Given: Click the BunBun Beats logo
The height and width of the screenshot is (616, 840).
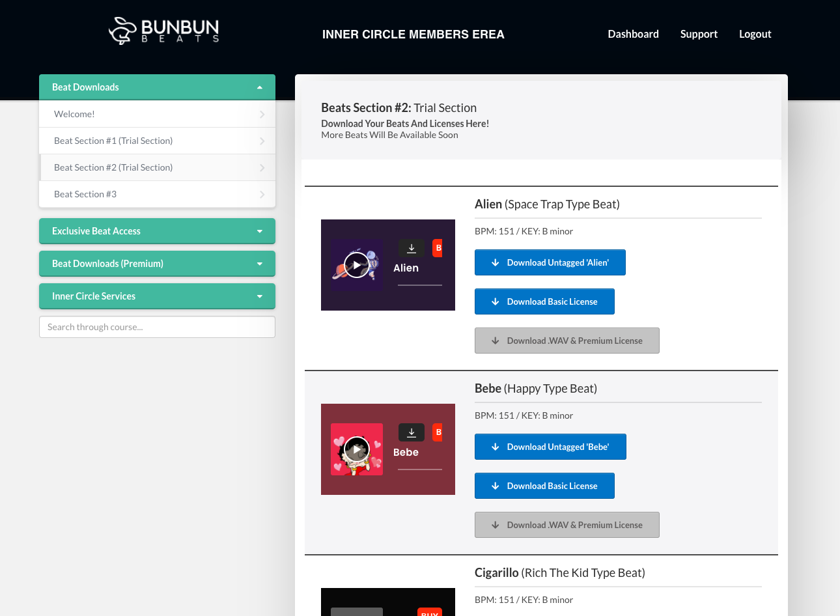Looking at the screenshot, I should 164,31.
